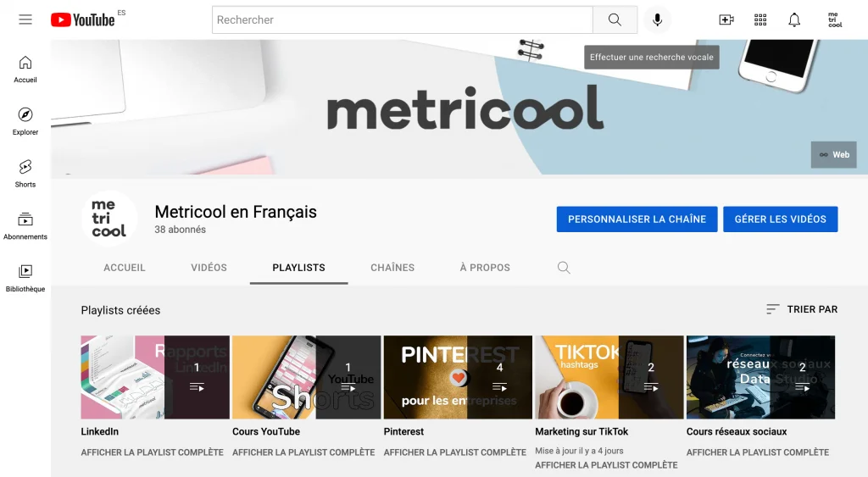
Task: Open the TRIER PAR sort dropdown
Action: (802, 309)
